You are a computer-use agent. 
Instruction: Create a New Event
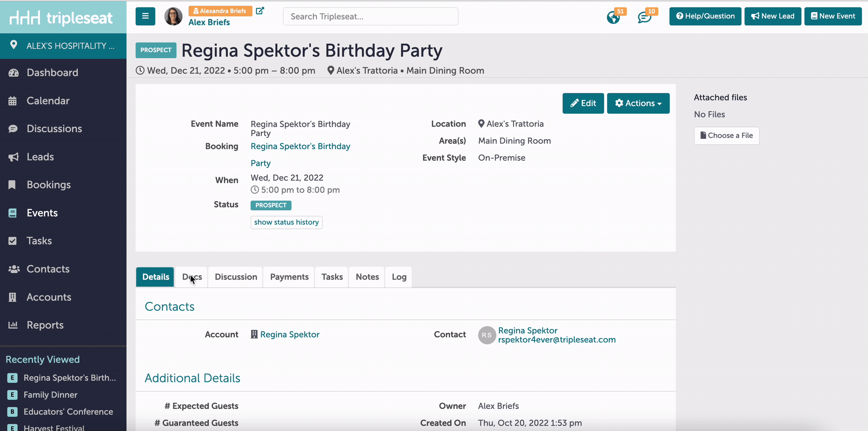(x=833, y=16)
